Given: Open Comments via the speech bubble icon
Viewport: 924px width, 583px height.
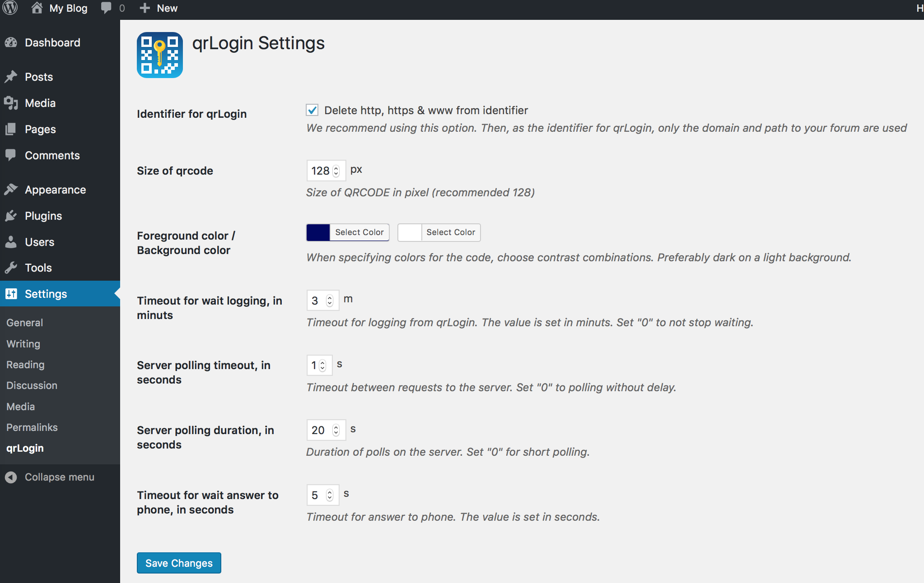Looking at the screenshot, I should point(11,155).
